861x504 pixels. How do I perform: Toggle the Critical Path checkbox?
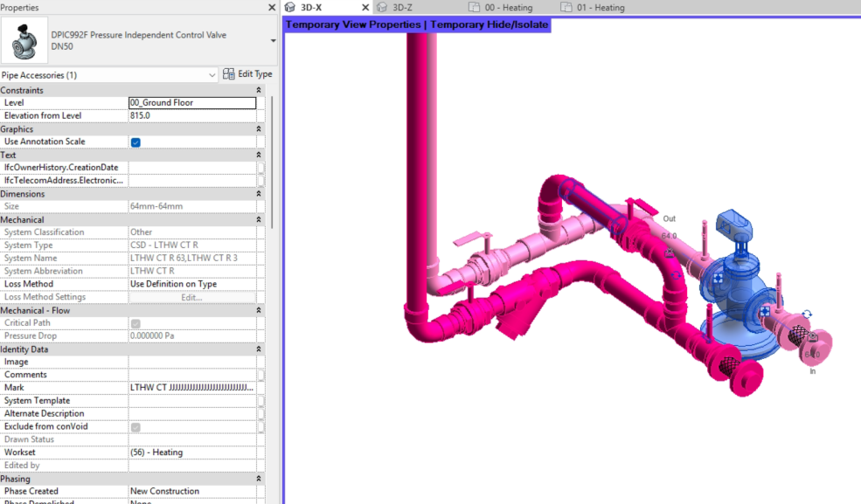pyautogui.click(x=135, y=323)
